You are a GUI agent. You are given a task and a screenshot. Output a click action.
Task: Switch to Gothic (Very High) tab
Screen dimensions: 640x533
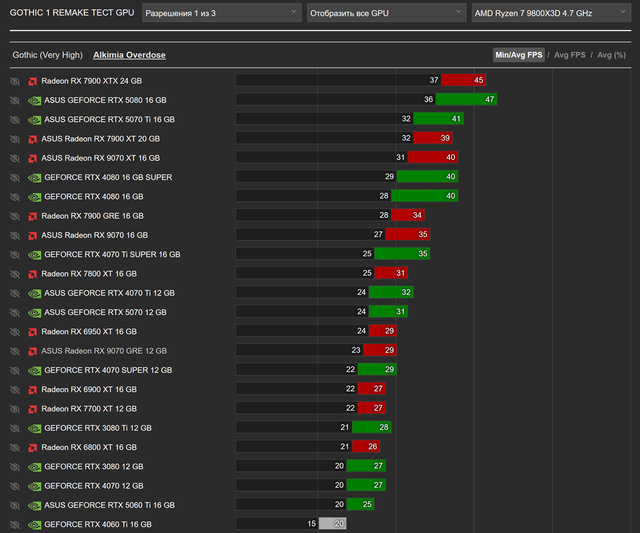(47, 55)
